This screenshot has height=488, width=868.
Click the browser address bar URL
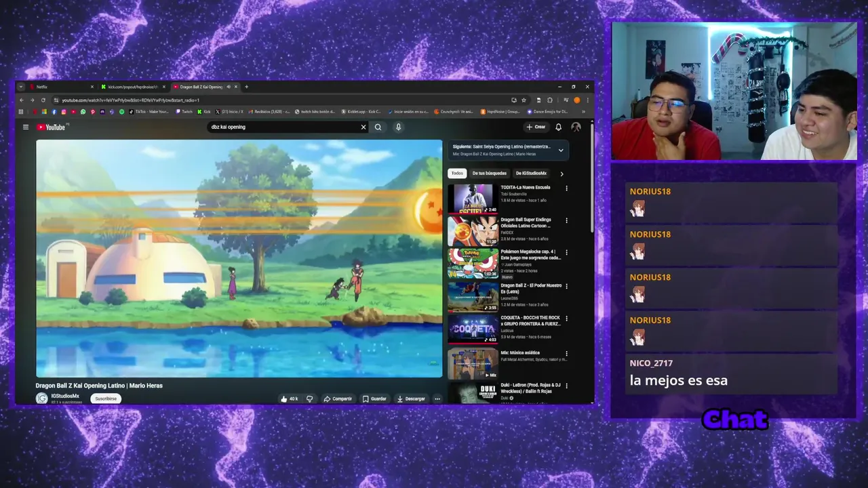[x=130, y=100]
